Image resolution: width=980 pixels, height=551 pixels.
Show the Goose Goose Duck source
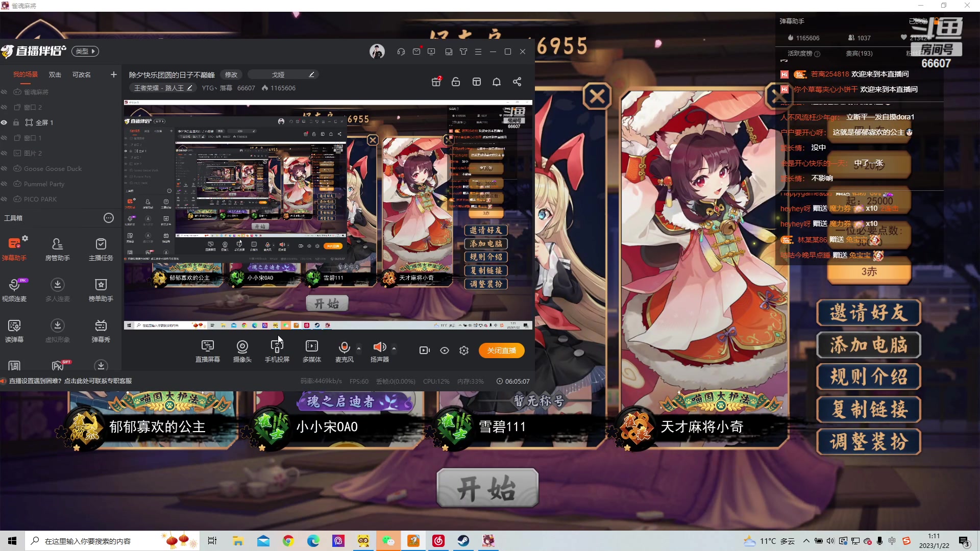coord(4,168)
